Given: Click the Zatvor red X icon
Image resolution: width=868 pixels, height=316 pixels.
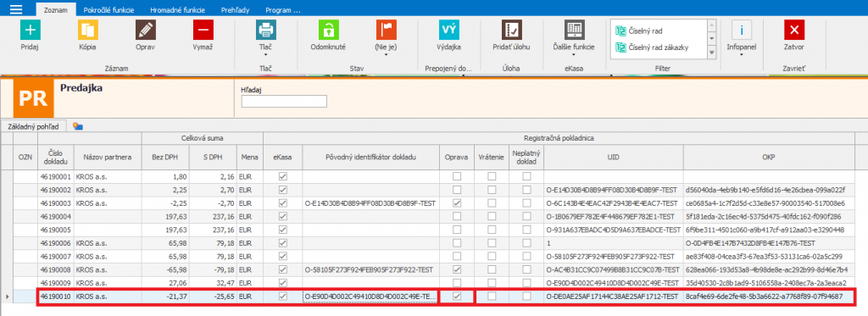Looking at the screenshot, I should coord(793,30).
